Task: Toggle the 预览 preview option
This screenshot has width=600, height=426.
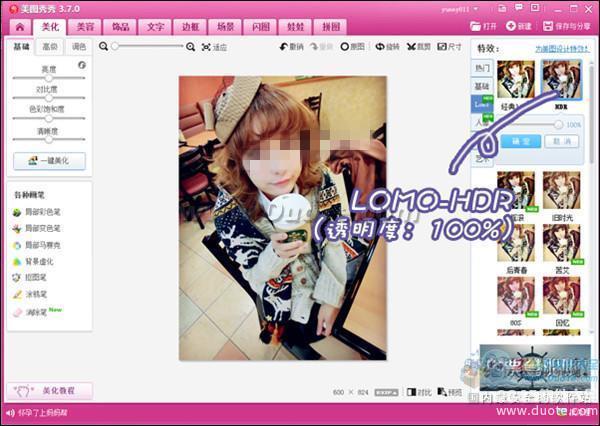Action: coord(450,393)
